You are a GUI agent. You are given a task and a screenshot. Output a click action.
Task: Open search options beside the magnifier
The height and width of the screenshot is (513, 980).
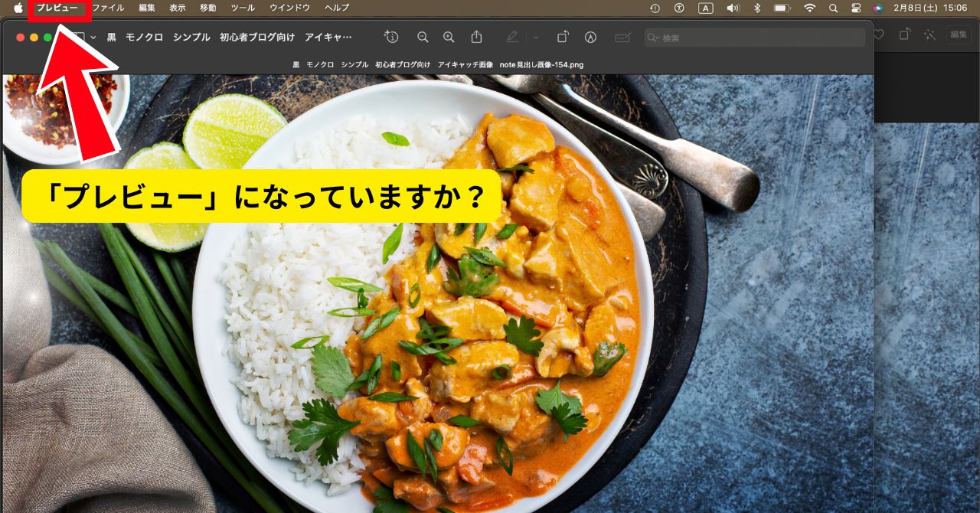point(653,38)
